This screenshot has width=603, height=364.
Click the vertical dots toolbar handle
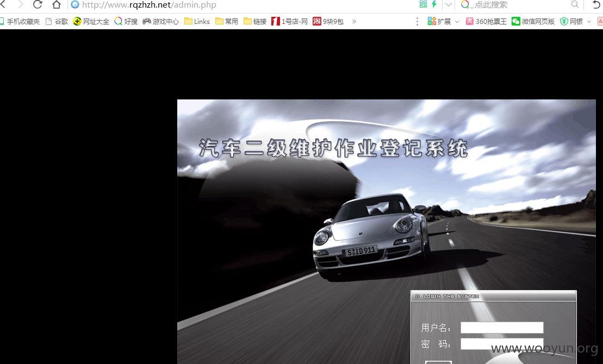(x=417, y=22)
